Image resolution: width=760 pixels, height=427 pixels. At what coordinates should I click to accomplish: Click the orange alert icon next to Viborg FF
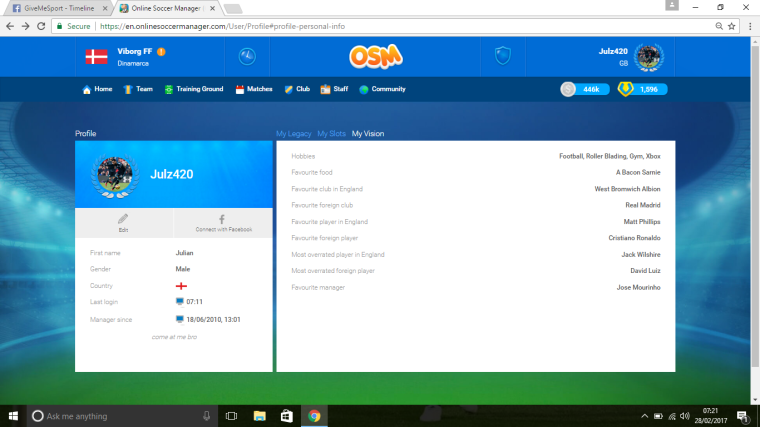pos(161,51)
